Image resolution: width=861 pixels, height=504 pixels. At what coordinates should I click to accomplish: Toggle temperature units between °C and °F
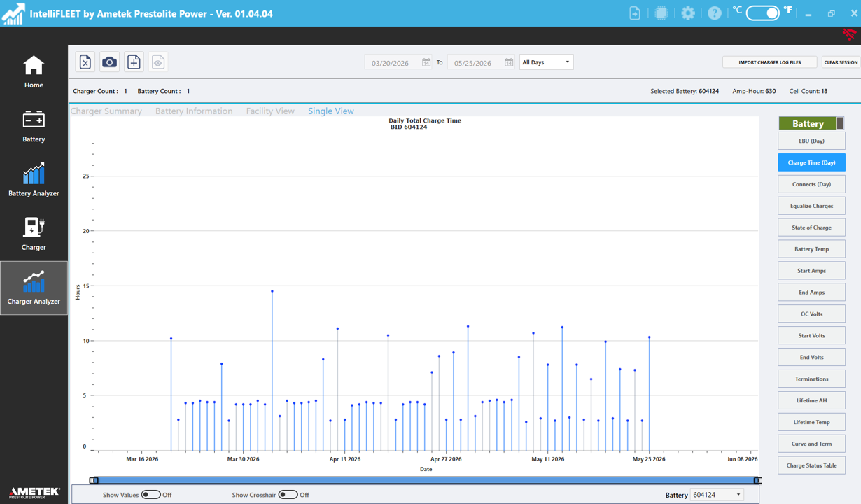pyautogui.click(x=763, y=13)
